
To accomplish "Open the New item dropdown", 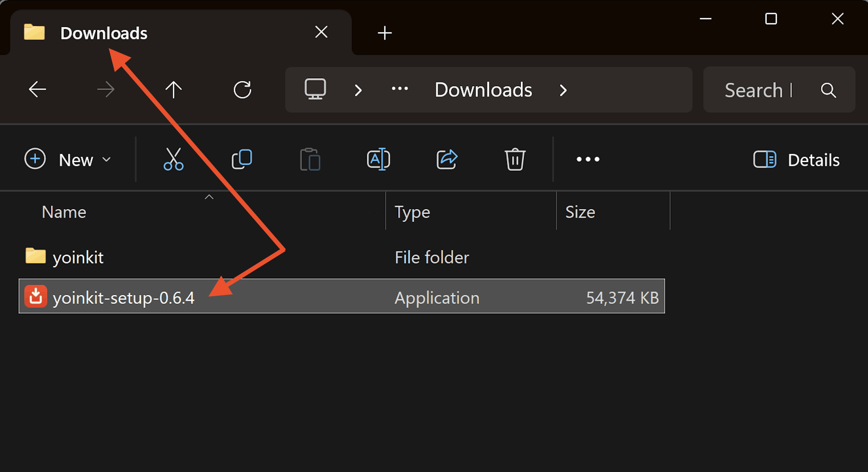I will (x=68, y=159).
